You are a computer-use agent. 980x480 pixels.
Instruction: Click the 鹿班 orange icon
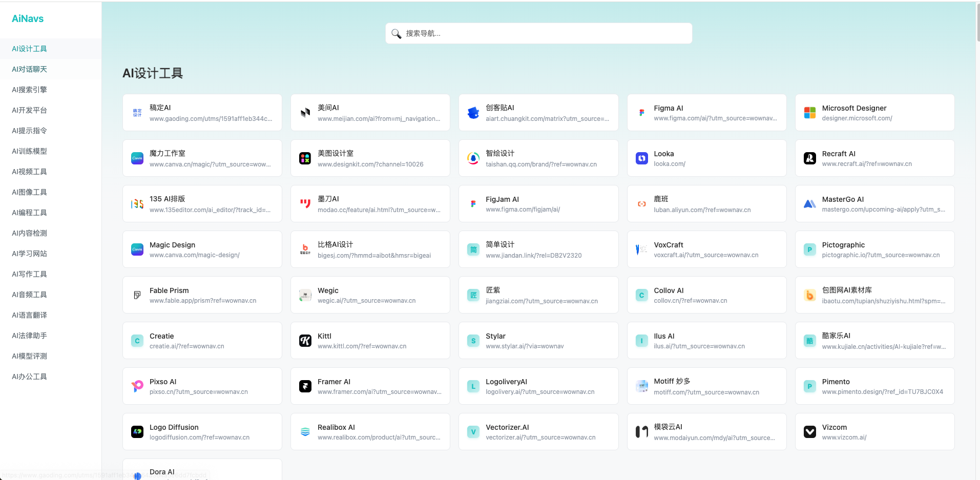coord(641,204)
